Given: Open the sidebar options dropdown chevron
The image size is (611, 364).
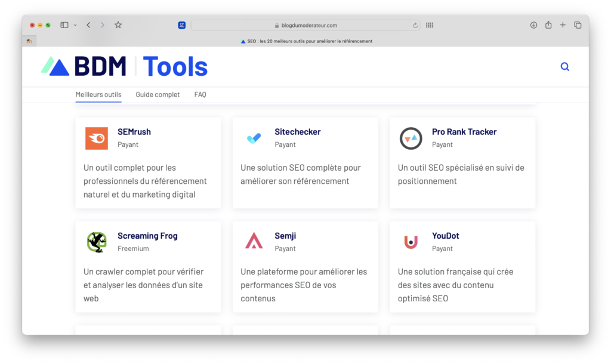Looking at the screenshot, I should point(75,25).
